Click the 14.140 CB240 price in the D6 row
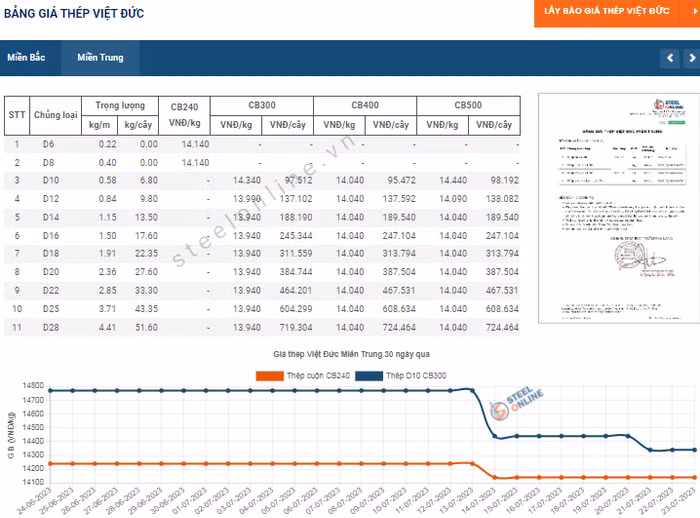Image resolution: width=700 pixels, height=518 pixels. tap(195, 144)
